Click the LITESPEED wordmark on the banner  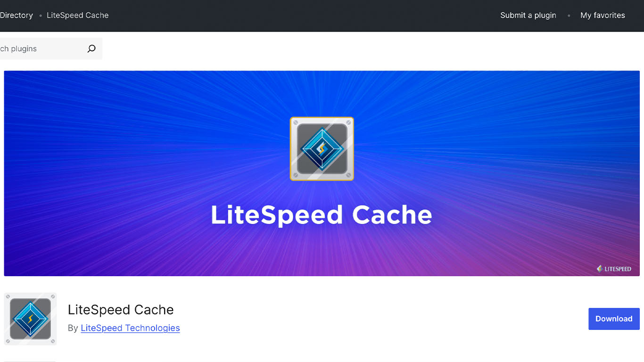point(618,269)
